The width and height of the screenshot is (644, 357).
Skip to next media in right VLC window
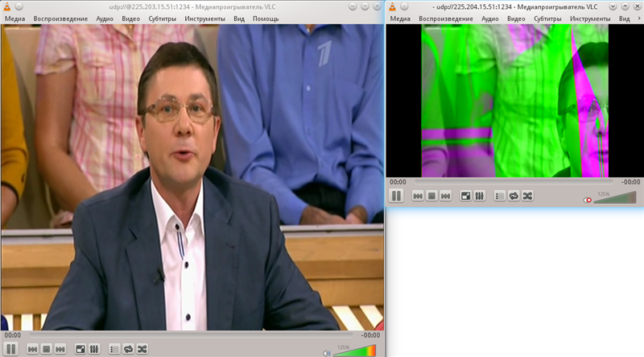click(x=446, y=196)
